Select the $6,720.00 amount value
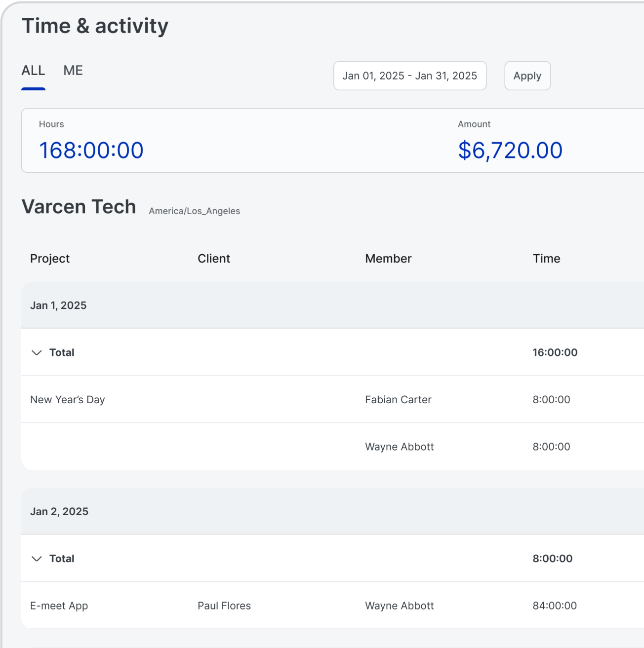 (510, 150)
